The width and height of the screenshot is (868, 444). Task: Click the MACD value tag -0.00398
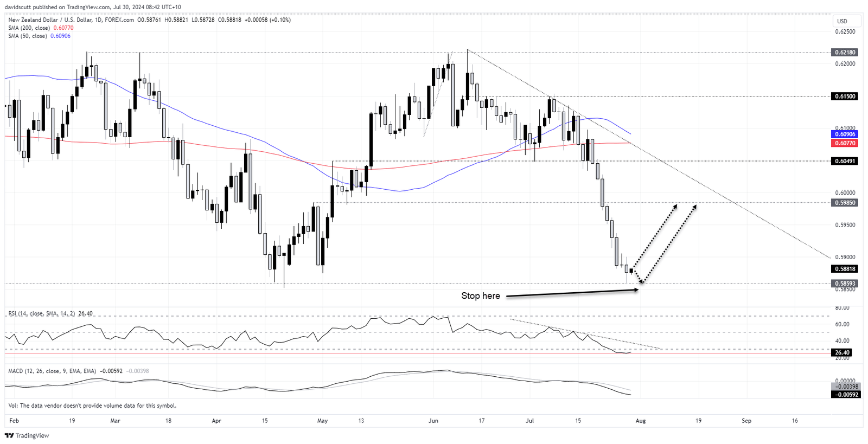(846, 387)
